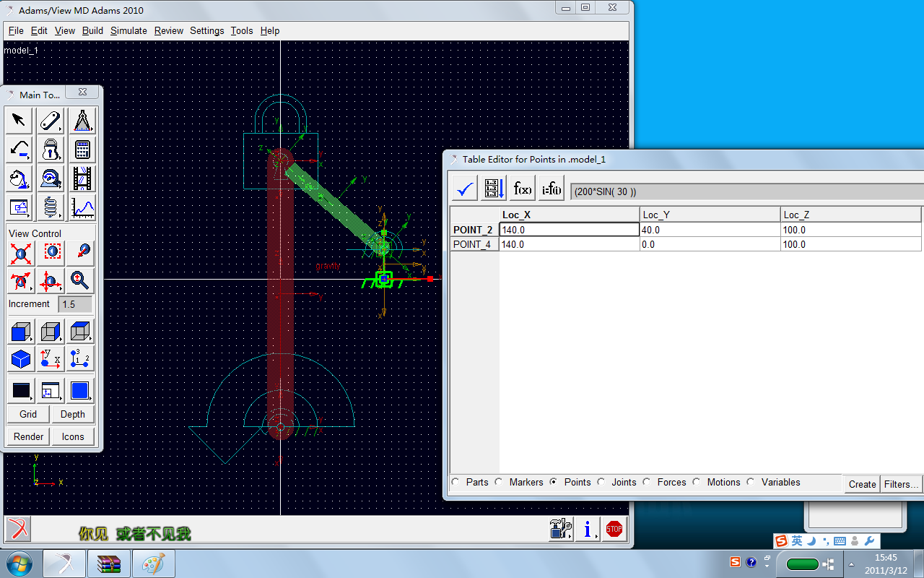Screen dimensions: 924x578
Task: Click the padlock joint tool
Action: click(51, 150)
